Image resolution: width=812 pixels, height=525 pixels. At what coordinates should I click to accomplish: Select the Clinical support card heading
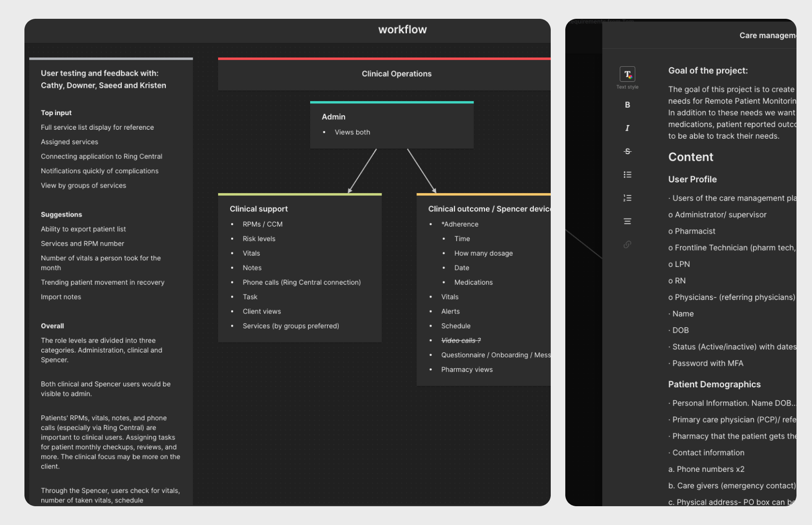[258, 209]
